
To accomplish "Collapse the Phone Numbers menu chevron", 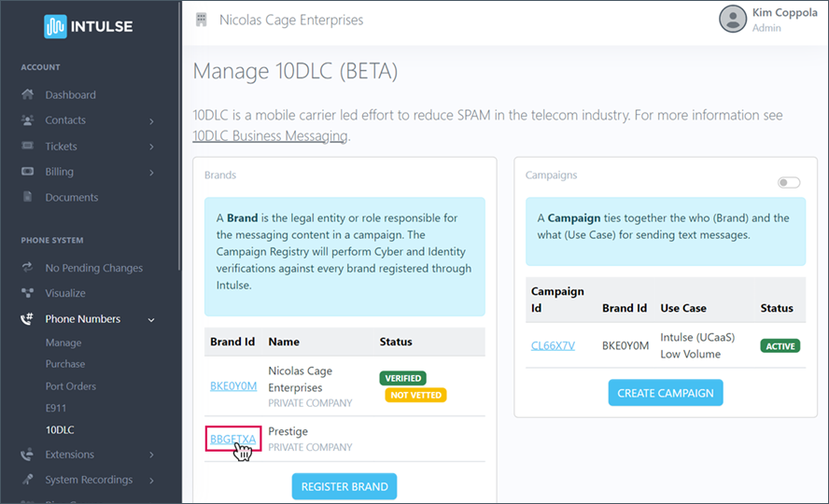I will coord(151,320).
